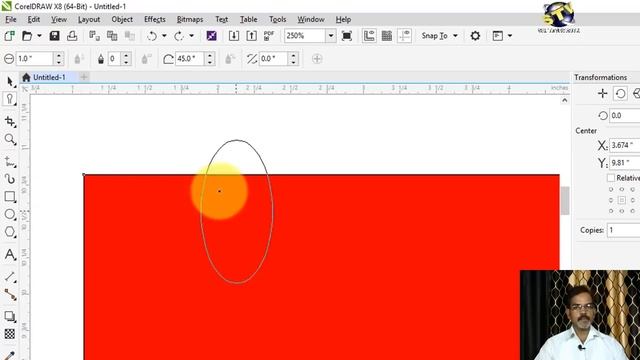Open the Layout menu
This screenshot has height=360, width=640.
89,19
